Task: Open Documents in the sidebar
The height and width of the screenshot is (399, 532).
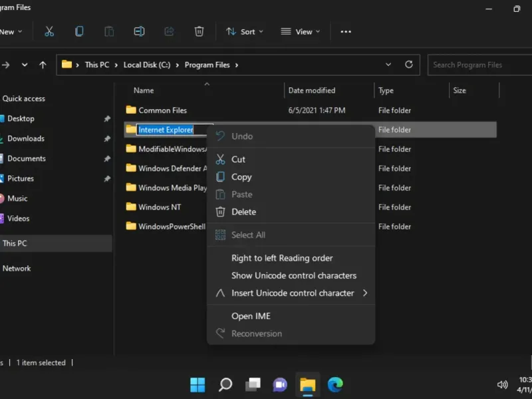Action: point(27,159)
